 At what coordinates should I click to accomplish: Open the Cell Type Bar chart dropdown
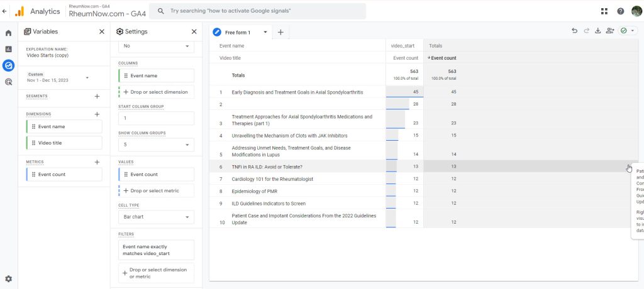pos(156,217)
